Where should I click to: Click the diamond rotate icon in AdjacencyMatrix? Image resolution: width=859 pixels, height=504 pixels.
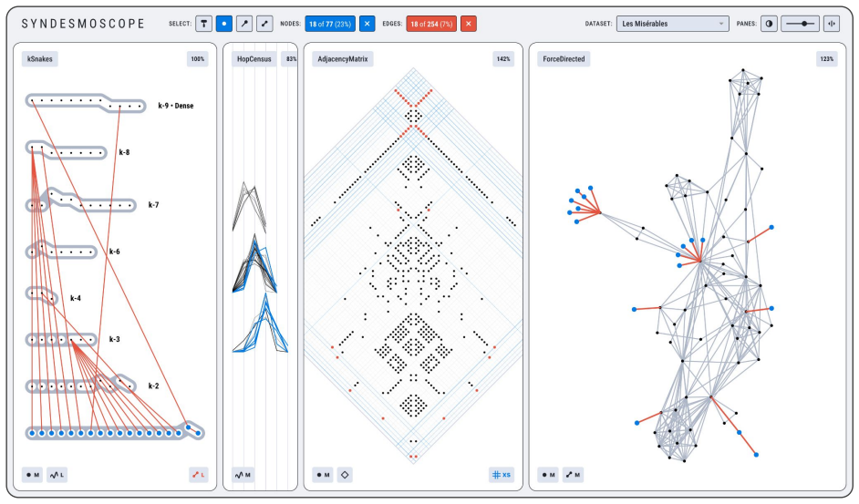point(345,475)
